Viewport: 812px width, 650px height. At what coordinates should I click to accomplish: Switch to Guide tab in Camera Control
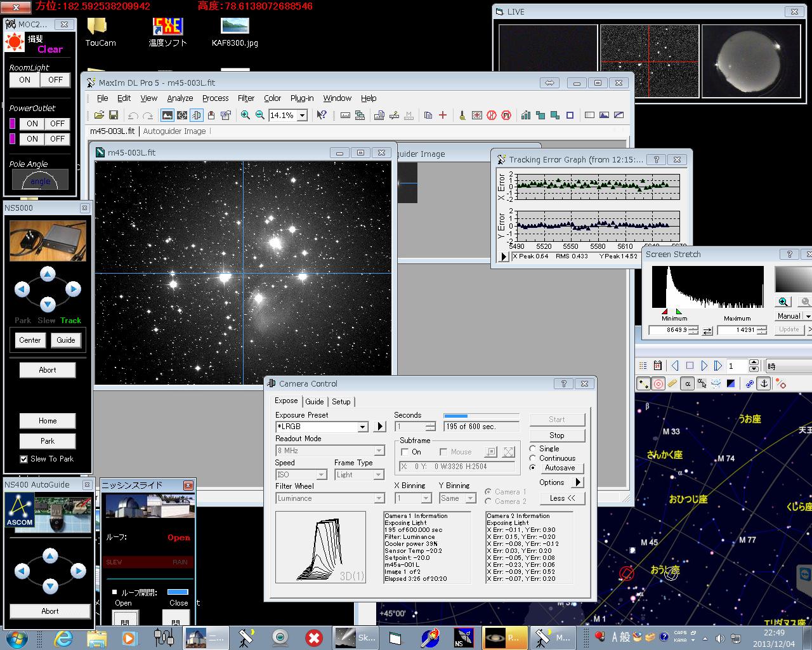tap(315, 402)
